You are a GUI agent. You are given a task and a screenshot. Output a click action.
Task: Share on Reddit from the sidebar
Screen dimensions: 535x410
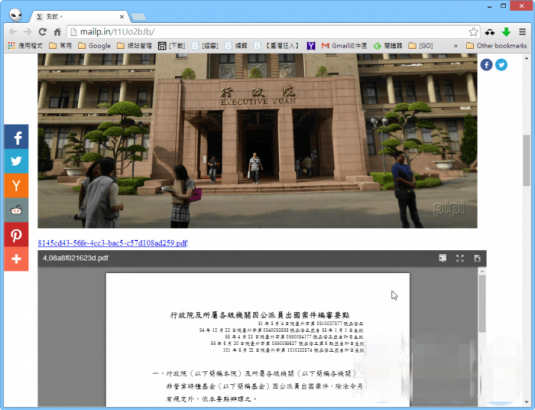point(16,210)
